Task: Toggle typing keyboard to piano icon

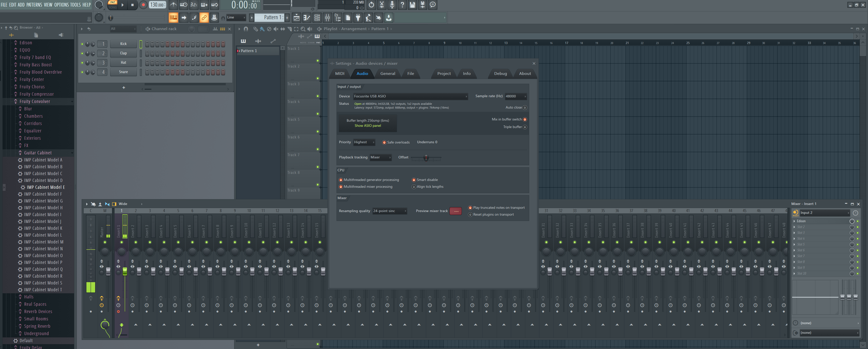Action: (x=173, y=17)
